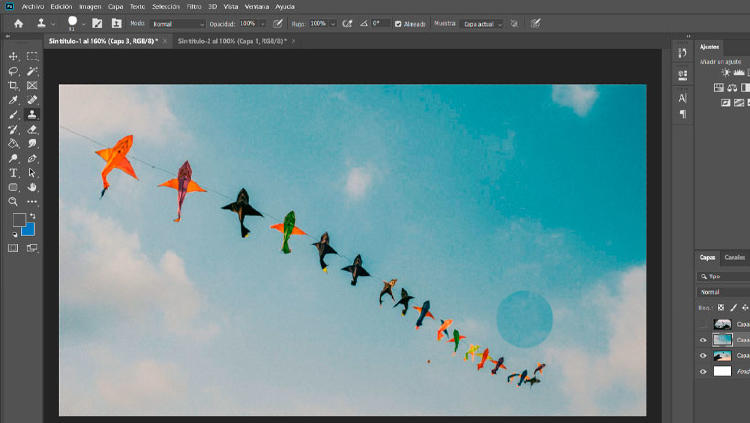Viewport: 750px width, 423px height.
Task: Open the layer filter Tipo dropdown
Action: (x=723, y=277)
